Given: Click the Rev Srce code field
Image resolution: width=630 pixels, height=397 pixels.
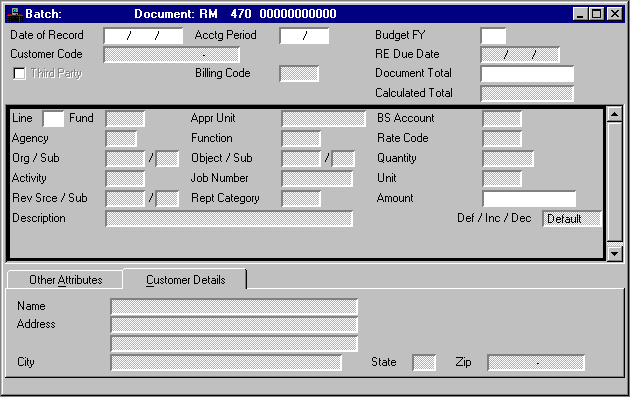Looking at the screenshot, I should [125, 198].
